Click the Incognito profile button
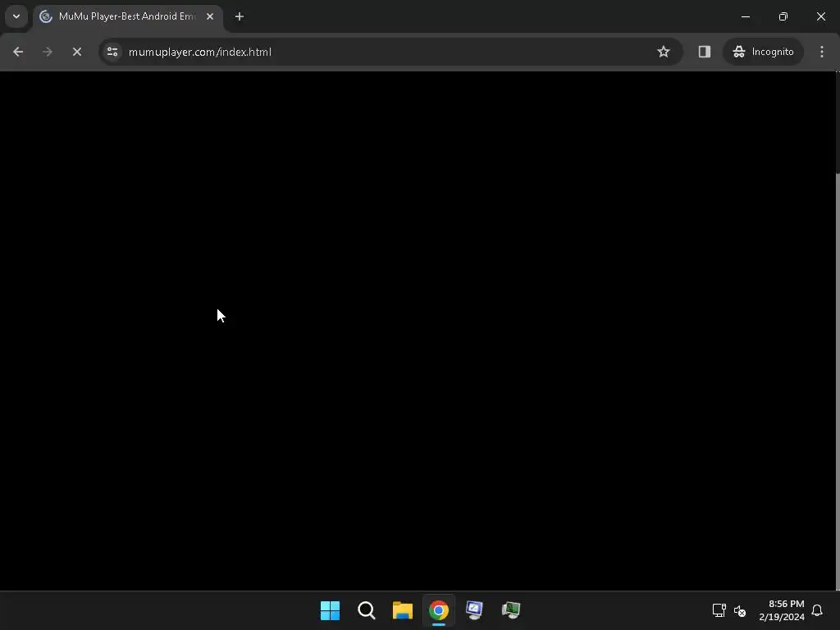This screenshot has width=840, height=630. point(763,52)
